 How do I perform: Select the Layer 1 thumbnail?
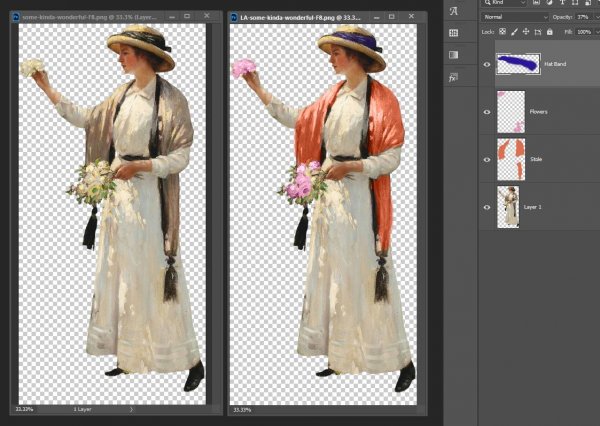[x=508, y=207]
